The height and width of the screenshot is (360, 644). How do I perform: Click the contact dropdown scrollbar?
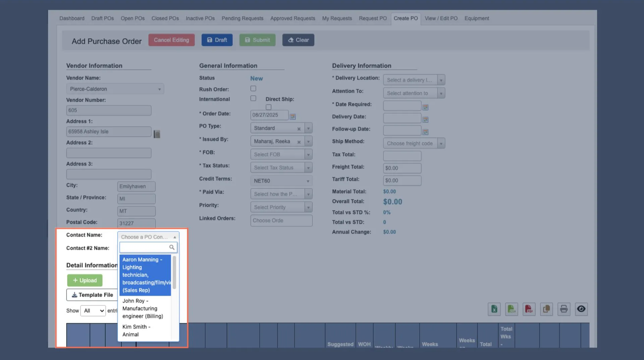point(174,272)
